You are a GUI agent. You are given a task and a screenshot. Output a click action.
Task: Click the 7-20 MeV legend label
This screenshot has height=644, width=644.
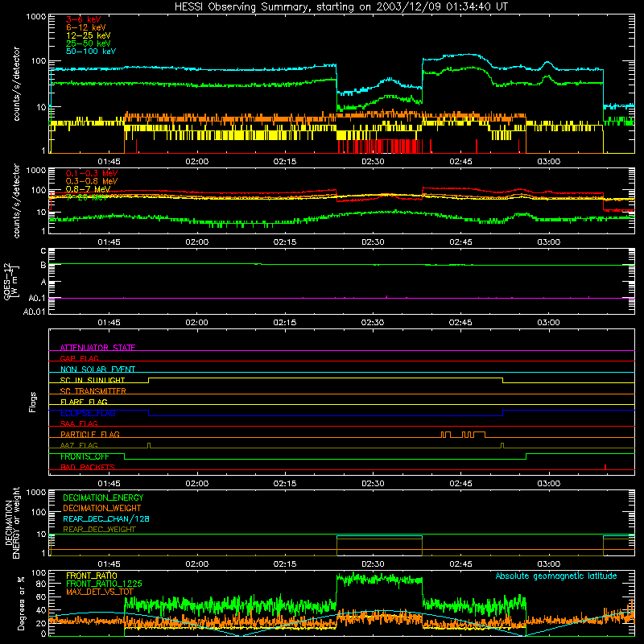point(87,197)
